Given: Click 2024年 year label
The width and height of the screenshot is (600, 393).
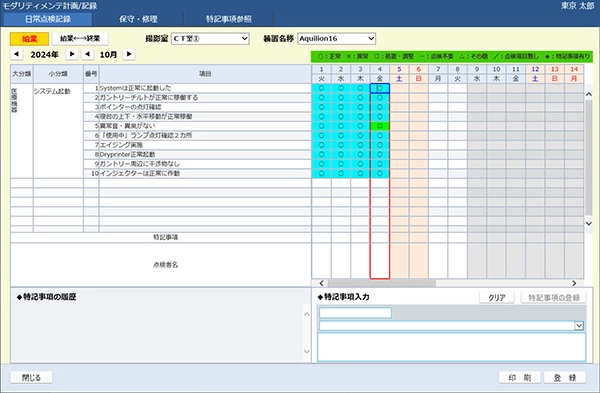Looking at the screenshot, I should point(44,55).
